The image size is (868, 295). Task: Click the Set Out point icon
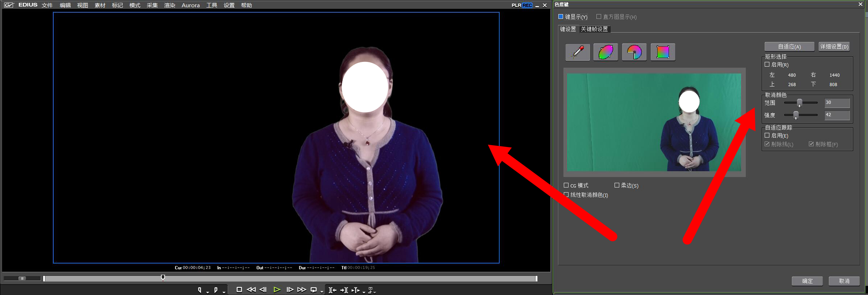click(x=216, y=290)
